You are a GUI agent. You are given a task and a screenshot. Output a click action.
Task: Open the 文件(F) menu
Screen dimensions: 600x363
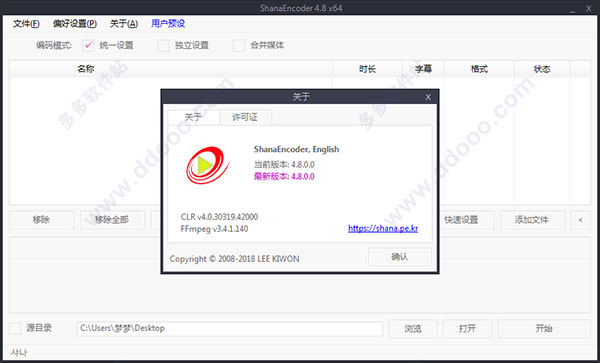[x=26, y=24]
